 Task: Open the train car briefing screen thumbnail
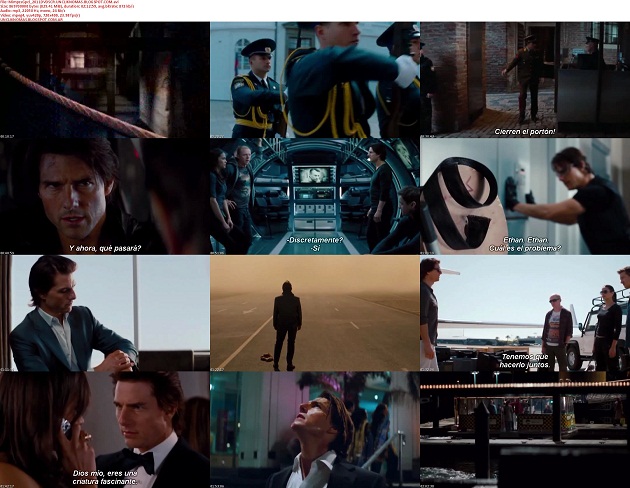pos(315,196)
